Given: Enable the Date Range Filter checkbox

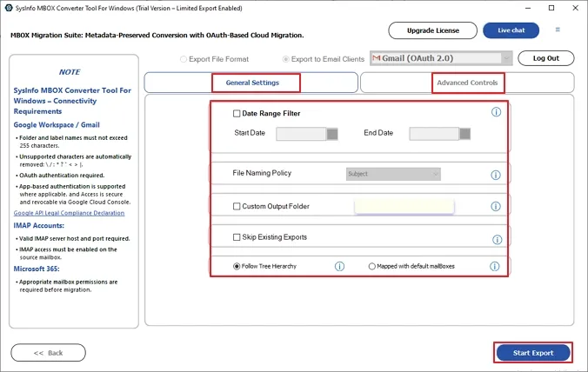Looking at the screenshot, I should (237, 114).
